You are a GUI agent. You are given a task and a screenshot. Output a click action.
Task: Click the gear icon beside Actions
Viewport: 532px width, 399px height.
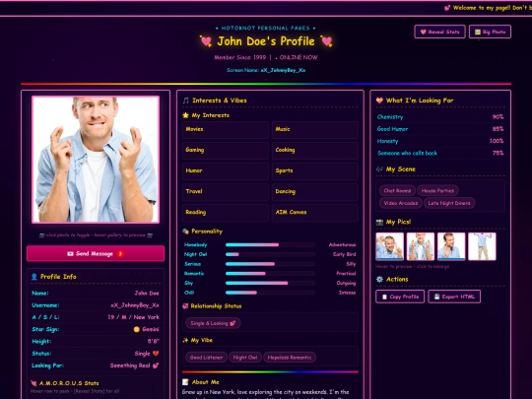pyautogui.click(x=379, y=279)
